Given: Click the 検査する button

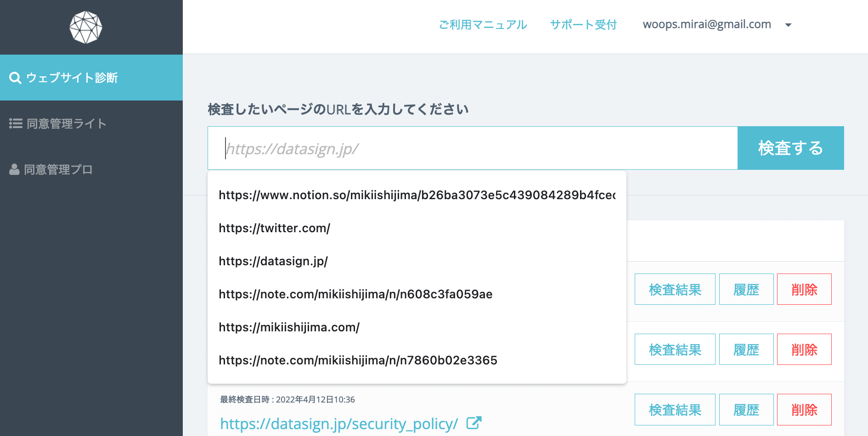Looking at the screenshot, I should (790, 148).
